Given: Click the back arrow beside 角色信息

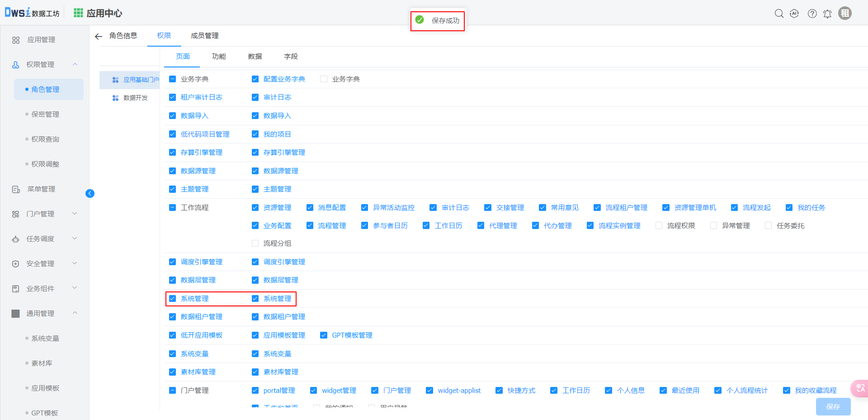Looking at the screenshot, I should (99, 36).
